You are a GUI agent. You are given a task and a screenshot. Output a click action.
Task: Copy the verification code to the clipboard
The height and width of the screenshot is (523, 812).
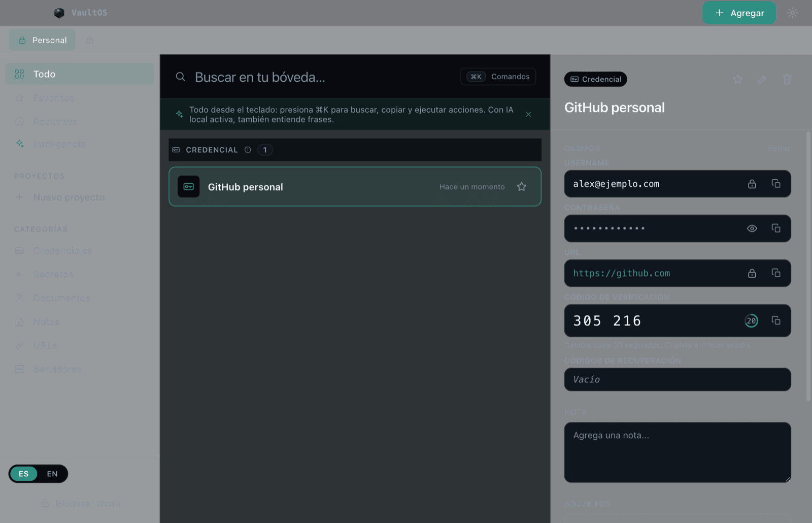(776, 320)
